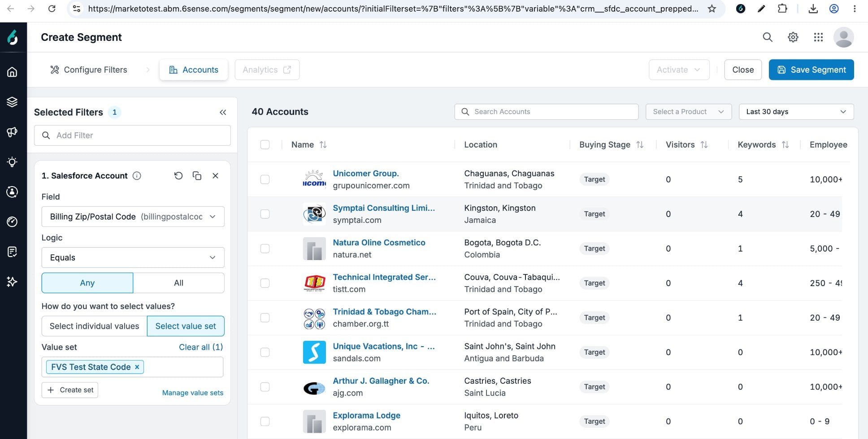
Task: Toggle the select-all accounts checkbox
Action: click(265, 144)
